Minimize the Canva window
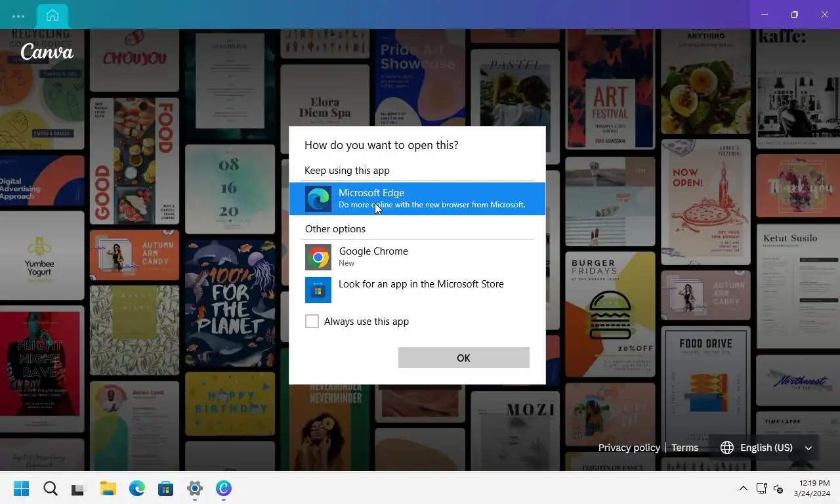This screenshot has width=840, height=504. [765, 14]
